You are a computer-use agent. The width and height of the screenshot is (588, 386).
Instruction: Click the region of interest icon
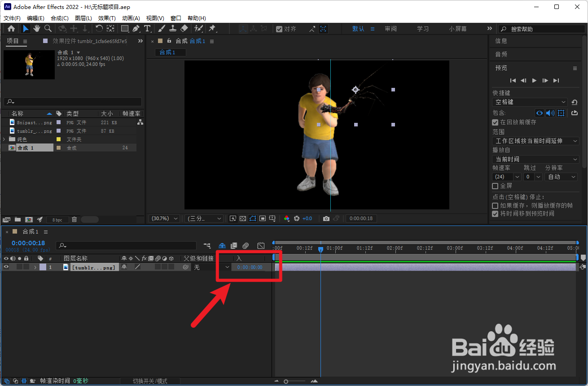click(x=263, y=219)
